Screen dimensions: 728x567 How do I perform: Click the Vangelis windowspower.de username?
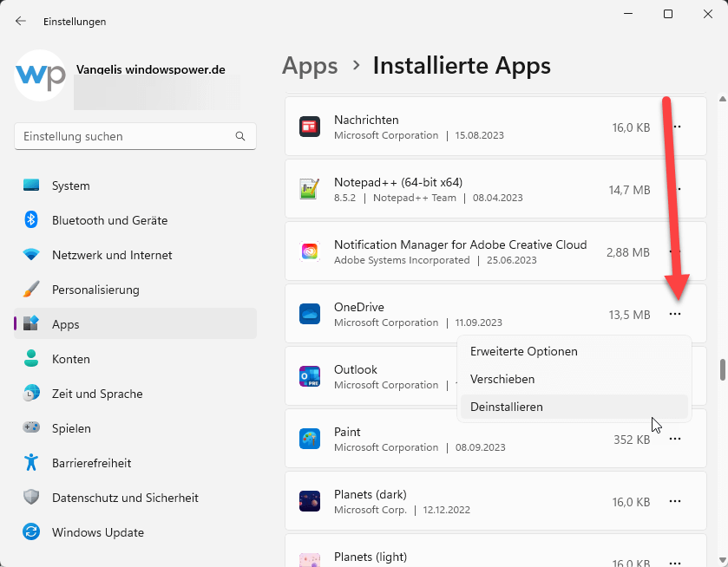(x=151, y=69)
